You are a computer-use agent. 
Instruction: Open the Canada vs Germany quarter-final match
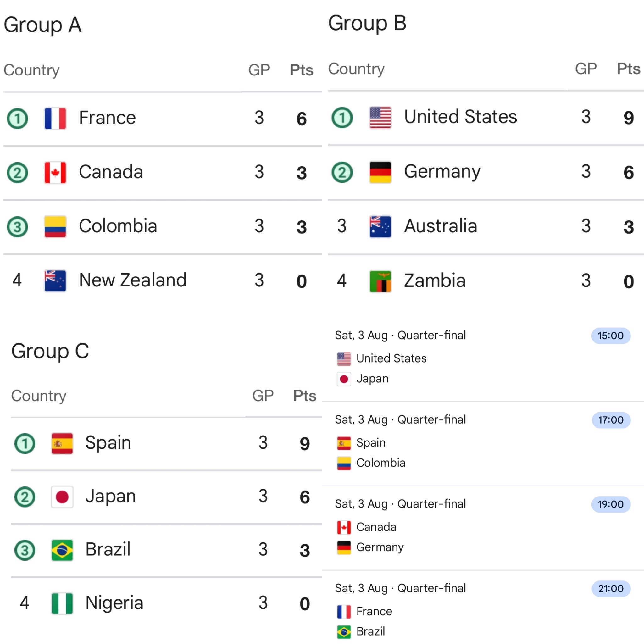[483, 528]
